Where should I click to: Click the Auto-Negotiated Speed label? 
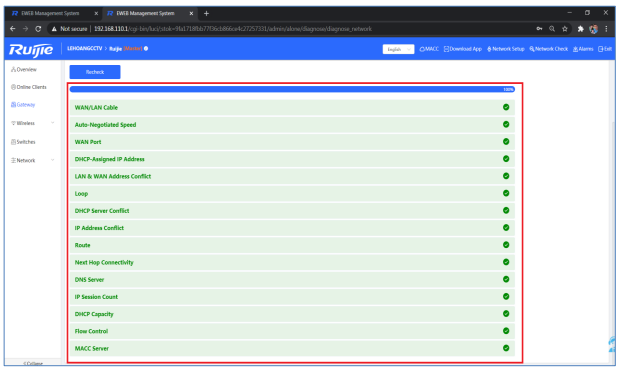(x=105, y=125)
